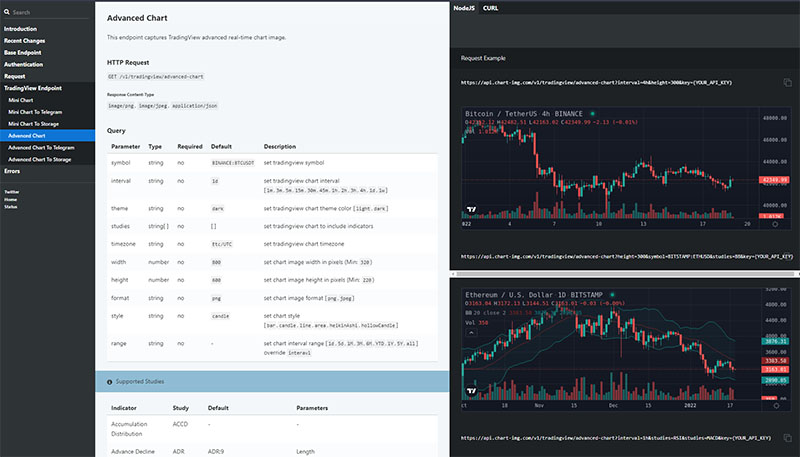800x457 pixels.
Task: Click the settings circle on Bitcoin chart axis
Action: tap(774, 226)
